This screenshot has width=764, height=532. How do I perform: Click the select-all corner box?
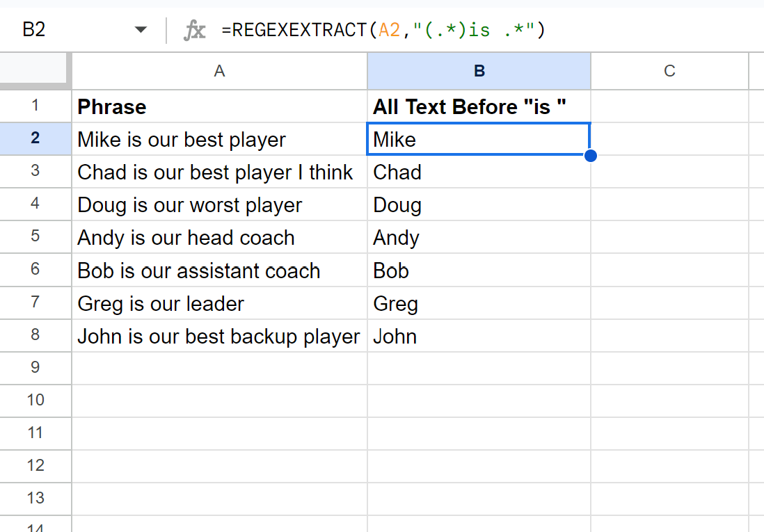33,68
